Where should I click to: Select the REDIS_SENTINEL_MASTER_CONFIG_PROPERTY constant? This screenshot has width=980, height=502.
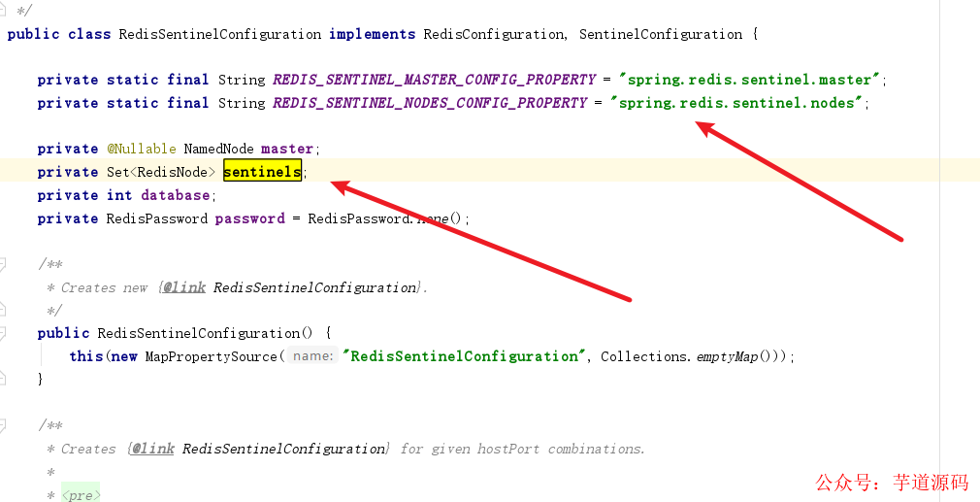pyautogui.click(x=433, y=80)
